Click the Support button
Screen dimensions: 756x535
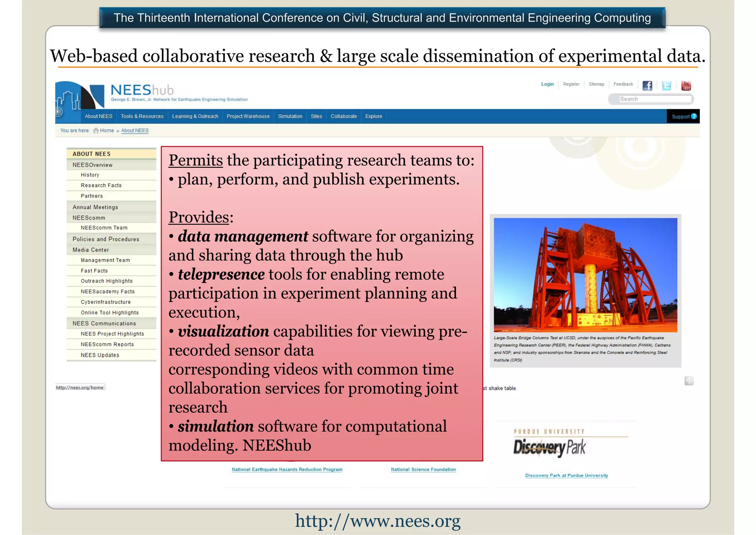click(x=684, y=116)
